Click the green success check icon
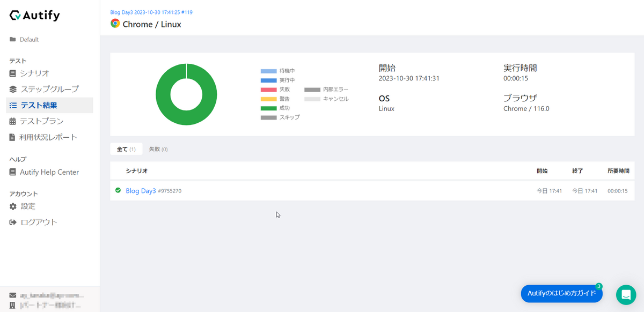 [118, 190]
